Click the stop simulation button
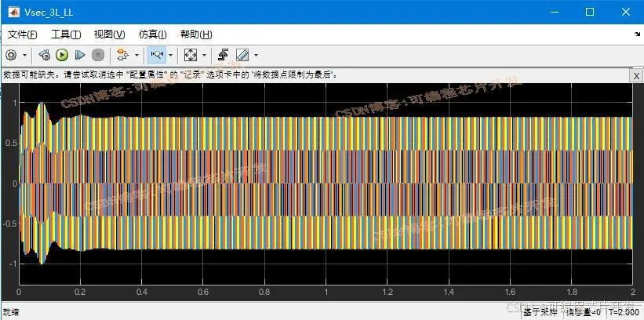Screen dimensions: 644x320 coord(98,55)
